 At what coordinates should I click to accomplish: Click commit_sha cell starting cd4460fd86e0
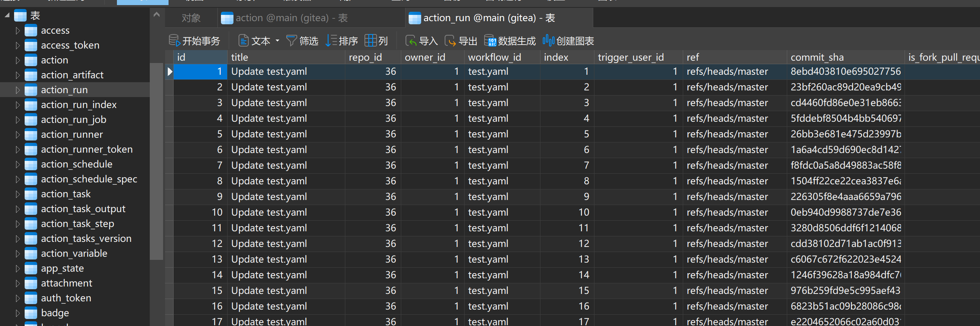tap(845, 103)
